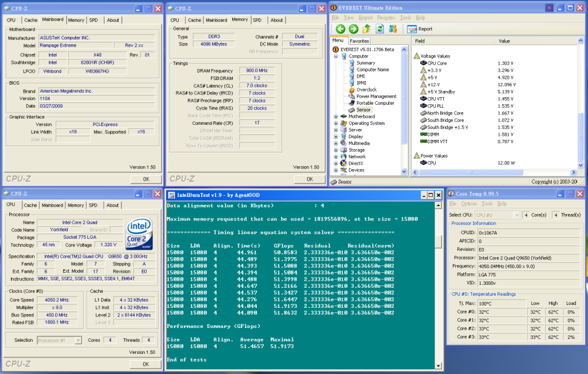Open the File menu in EVEREST
588x374 pixels.
(x=335, y=18)
